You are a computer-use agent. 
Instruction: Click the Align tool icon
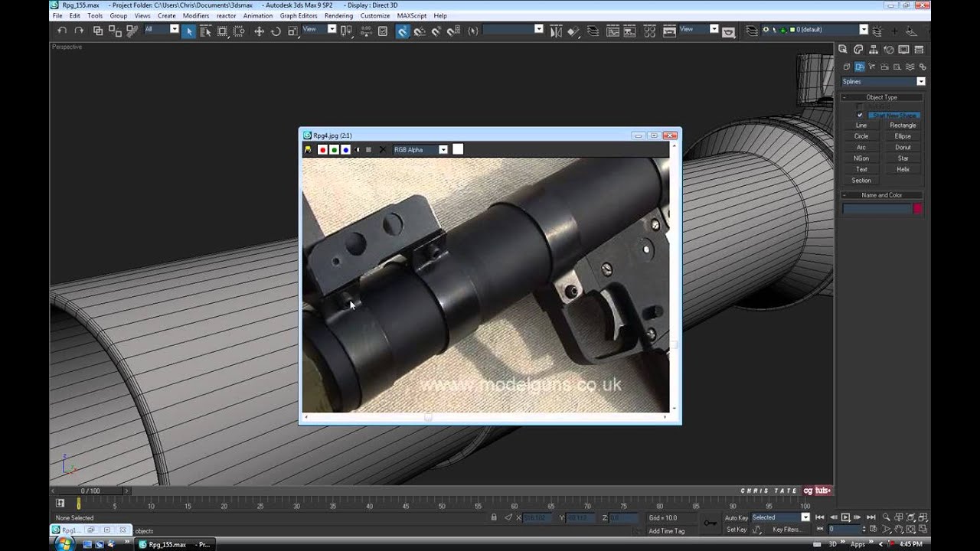573,31
